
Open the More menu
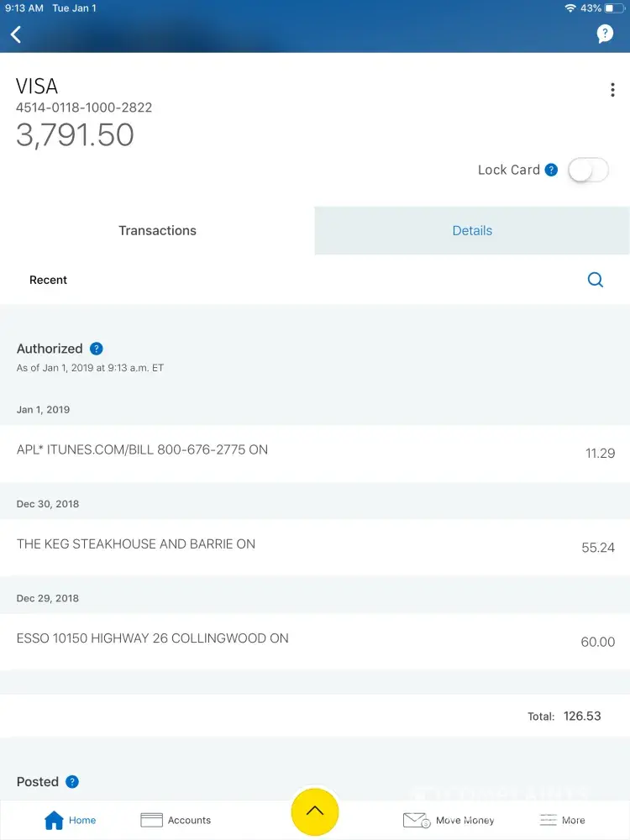[562, 820]
